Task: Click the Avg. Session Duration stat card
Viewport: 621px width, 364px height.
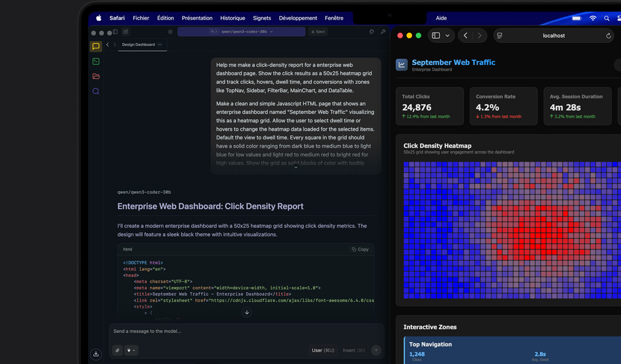Action: tap(577, 106)
